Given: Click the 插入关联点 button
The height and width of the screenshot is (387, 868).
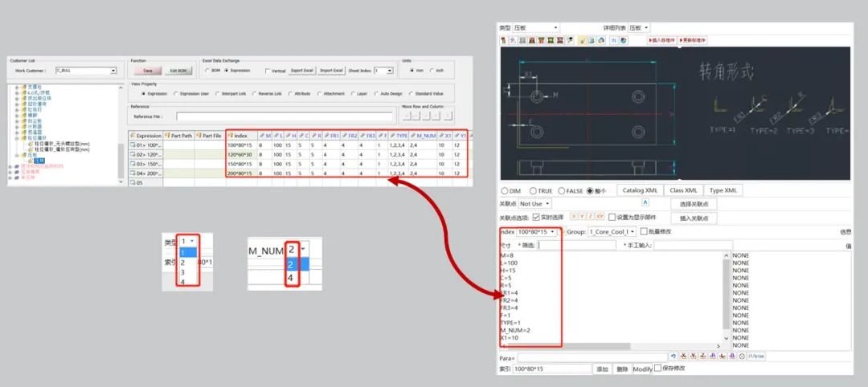Looking at the screenshot, I should pyautogui.click(x=694, y=218).
